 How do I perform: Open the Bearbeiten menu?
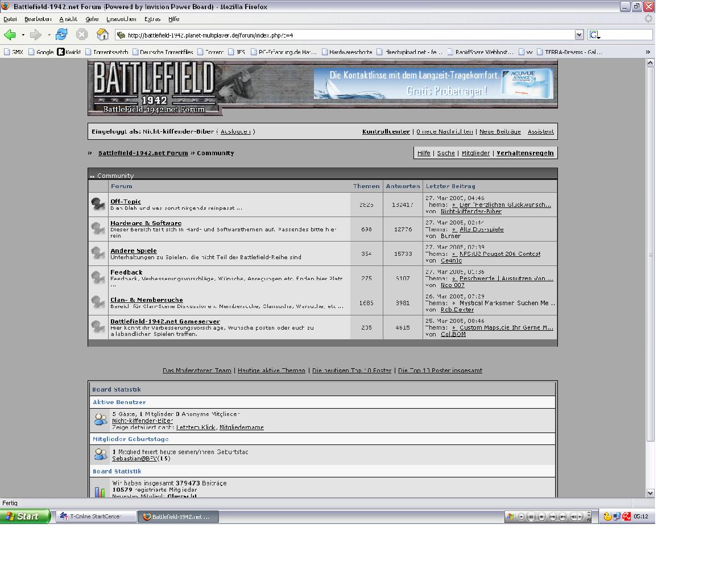[38, 19]
